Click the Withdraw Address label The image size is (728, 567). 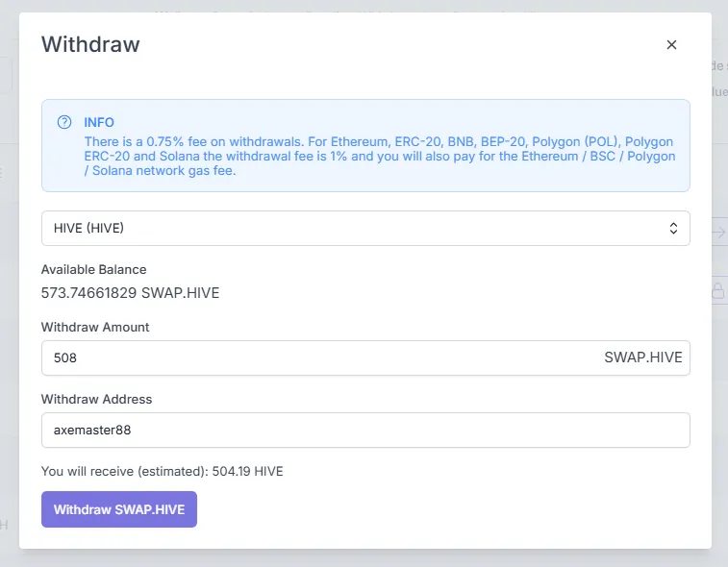[96, 399]
